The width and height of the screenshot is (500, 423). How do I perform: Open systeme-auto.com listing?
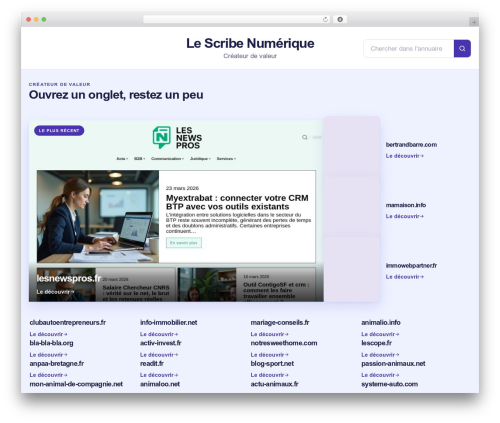(390, 384)
